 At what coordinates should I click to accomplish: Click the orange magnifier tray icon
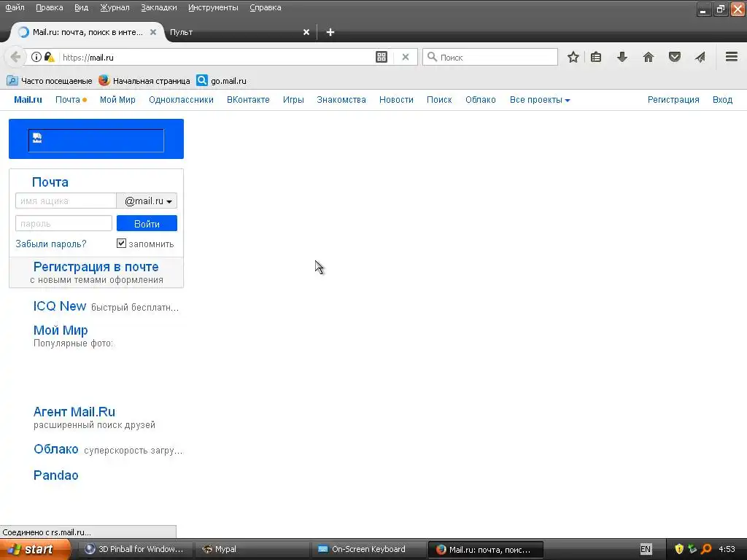[706, 549]
